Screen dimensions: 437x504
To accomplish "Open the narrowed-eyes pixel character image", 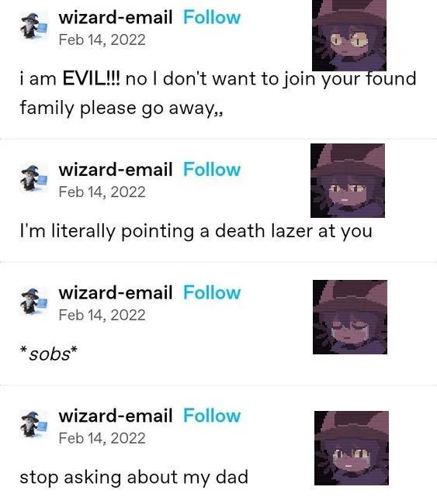I will click(348, 181).
